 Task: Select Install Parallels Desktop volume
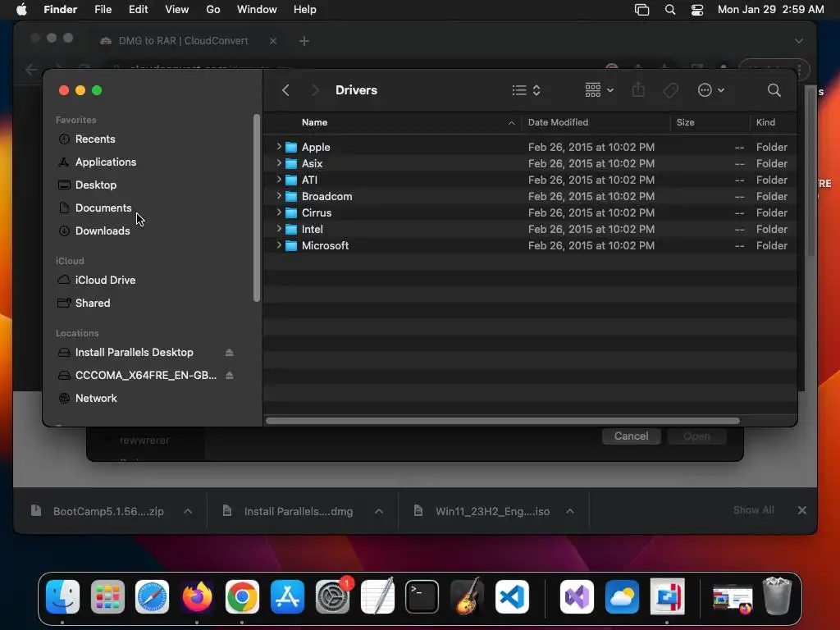pyautogui.click(x=134, y=352)
